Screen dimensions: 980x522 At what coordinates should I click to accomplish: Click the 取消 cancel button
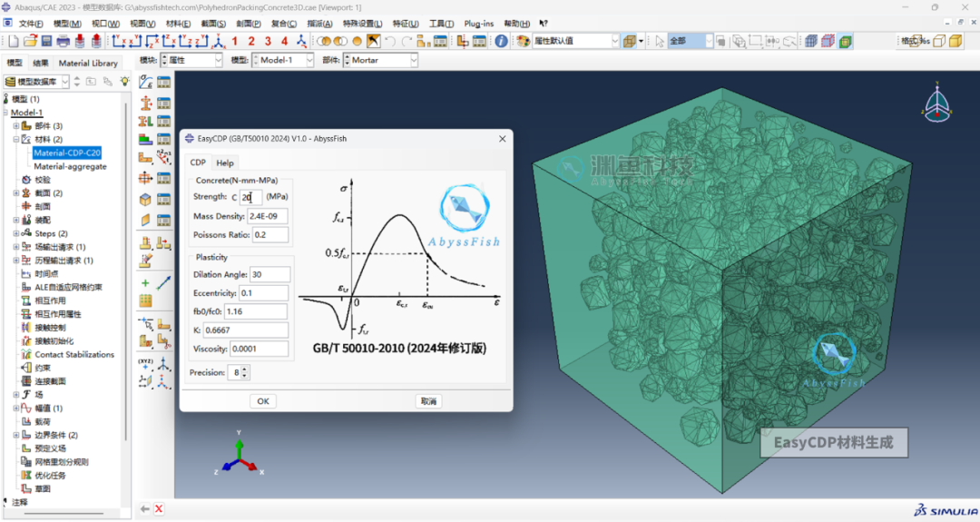428,401
